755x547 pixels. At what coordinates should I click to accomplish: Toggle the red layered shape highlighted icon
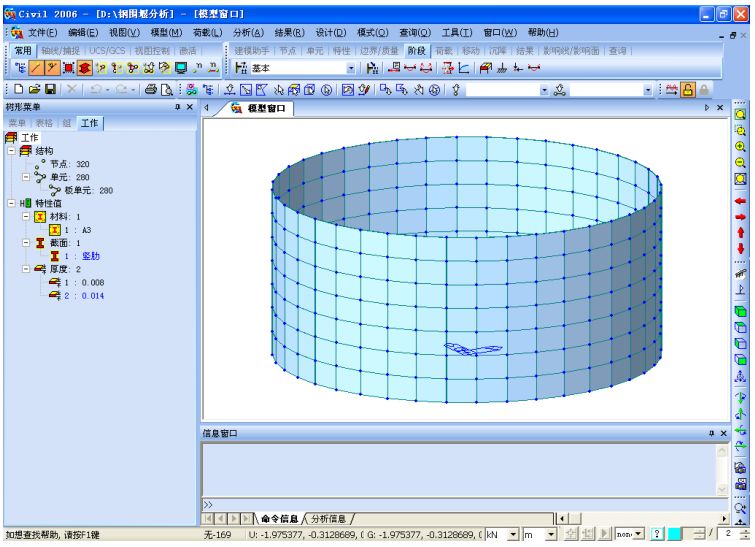tap(84, 68)
